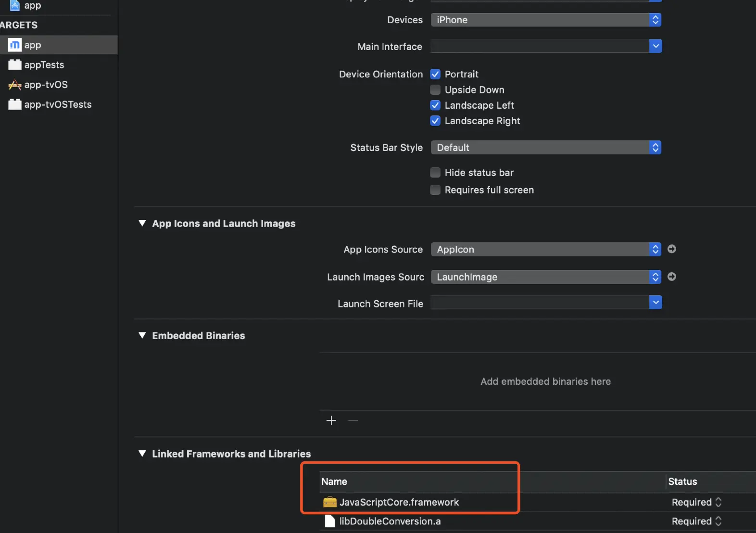Click the arrow beside Launch Images Source
756x533 pixels.
pyautogui.click(x=672, y=277)
